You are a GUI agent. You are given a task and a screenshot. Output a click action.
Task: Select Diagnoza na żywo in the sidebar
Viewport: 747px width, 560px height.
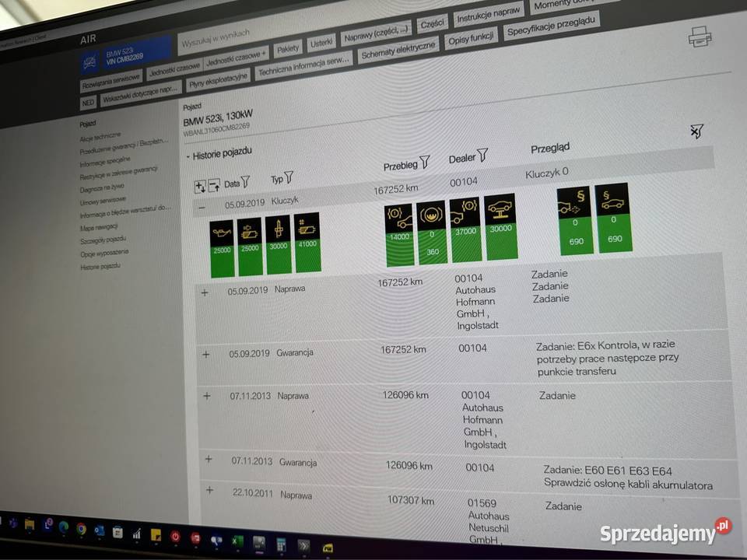point(102,188)
